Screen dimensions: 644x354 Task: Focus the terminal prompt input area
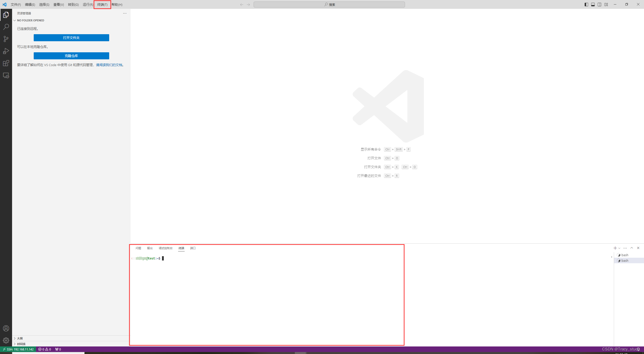coord(163,258)
